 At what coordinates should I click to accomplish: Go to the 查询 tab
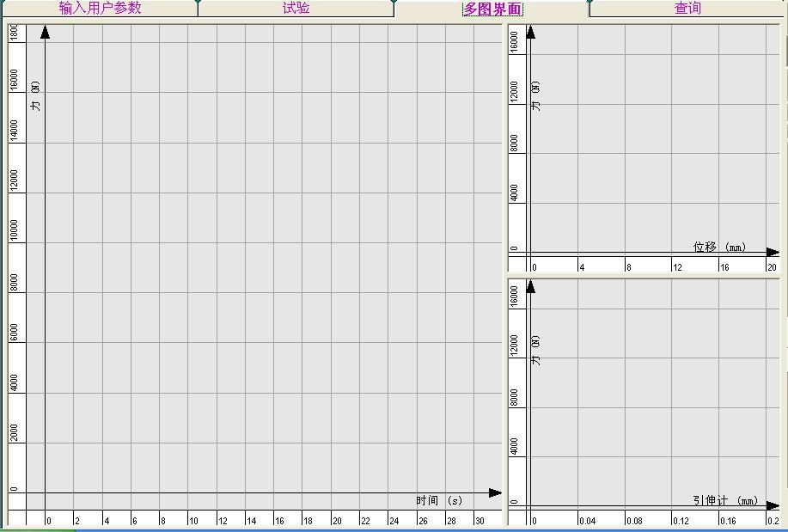tap(687, 9)
